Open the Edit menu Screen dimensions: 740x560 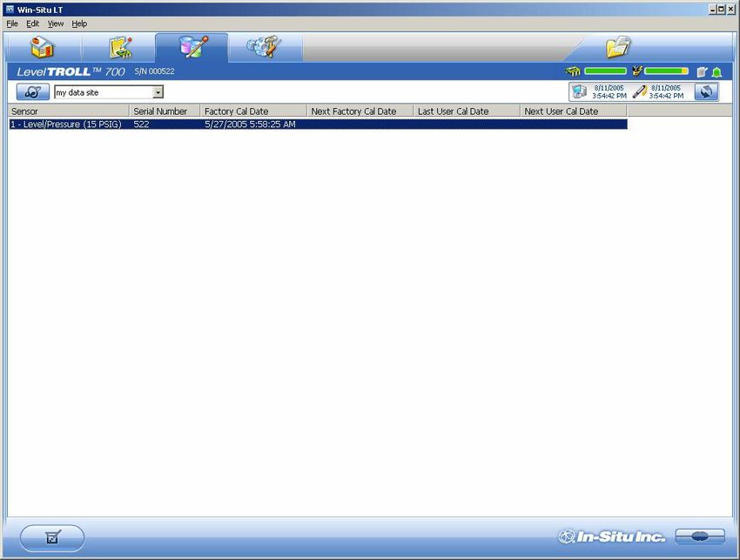click(x=32, y=24)
